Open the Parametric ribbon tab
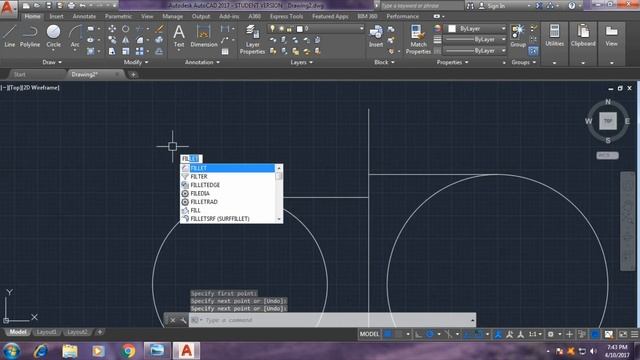 coord(118,16)
